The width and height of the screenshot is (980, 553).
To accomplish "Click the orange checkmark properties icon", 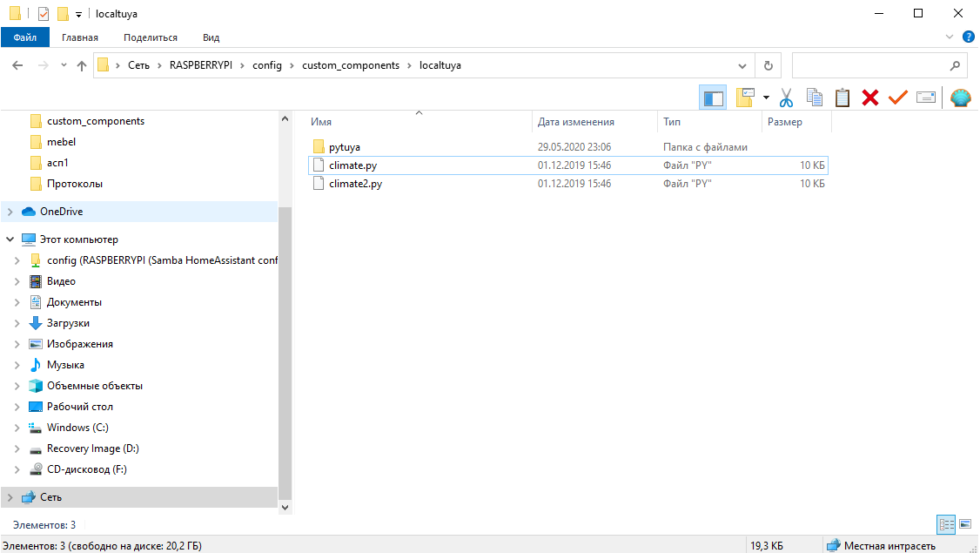I will click(x=898, y=98).
